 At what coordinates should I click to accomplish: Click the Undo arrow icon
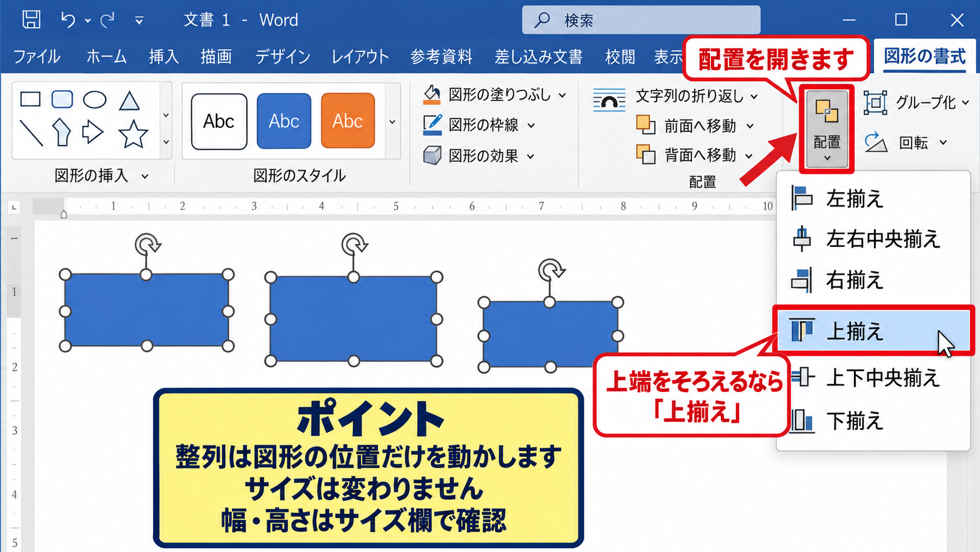[68, 21]
